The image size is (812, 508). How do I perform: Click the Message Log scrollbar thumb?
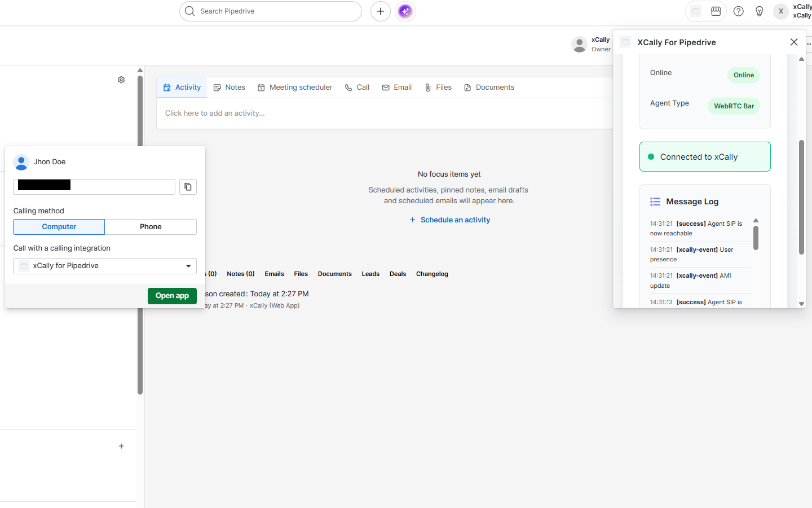point(756,238)
